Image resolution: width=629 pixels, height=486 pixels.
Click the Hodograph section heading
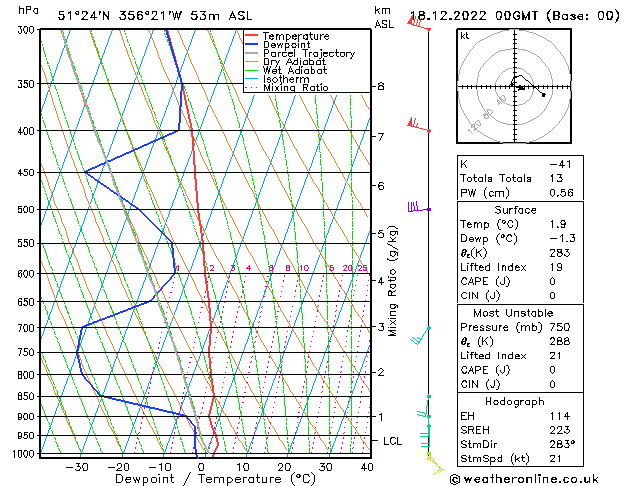click(515, 401)
